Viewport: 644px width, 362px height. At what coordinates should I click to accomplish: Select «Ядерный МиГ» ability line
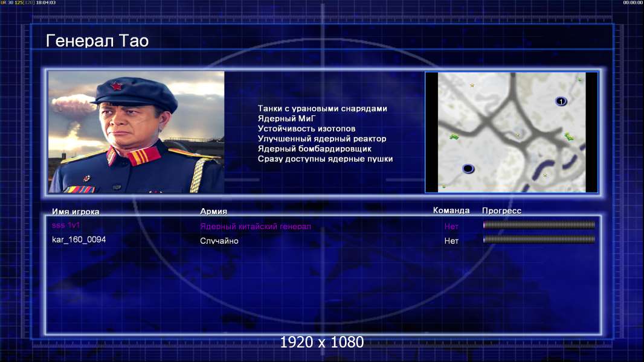(x=287, y=118)
